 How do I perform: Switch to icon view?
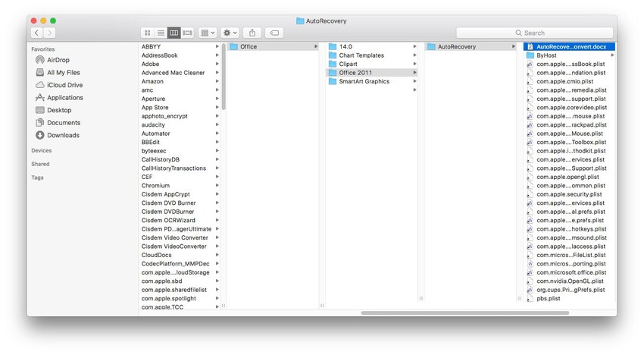(x=148, y=33)
